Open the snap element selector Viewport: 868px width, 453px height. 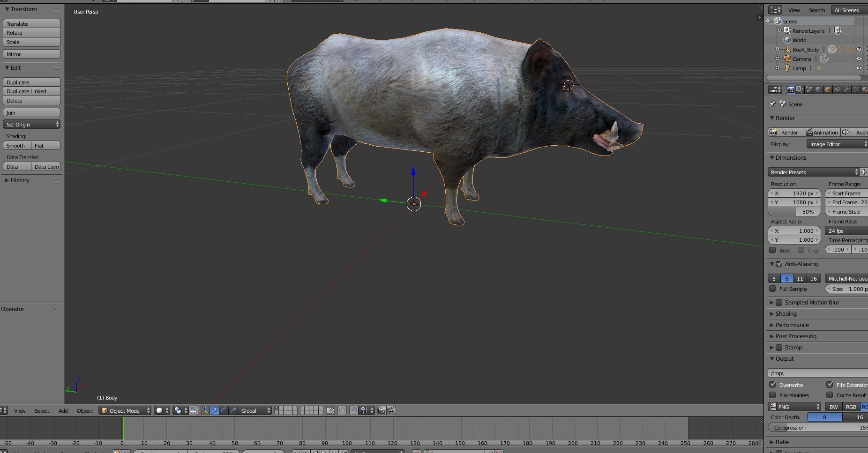click(367, 410)
